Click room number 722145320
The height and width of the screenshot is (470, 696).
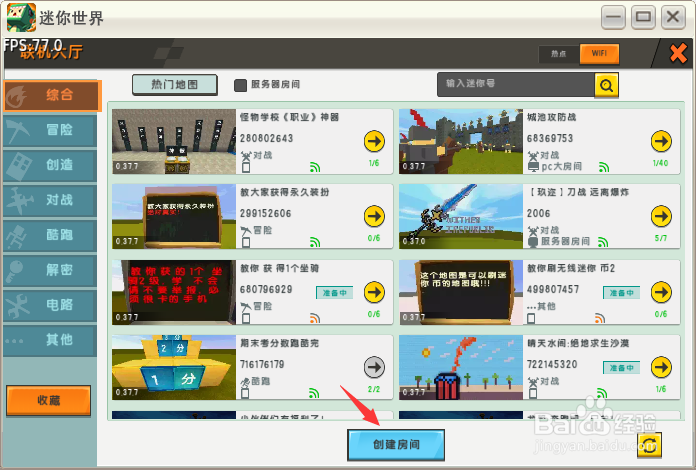pyautogui.click(x=552, y=364)
